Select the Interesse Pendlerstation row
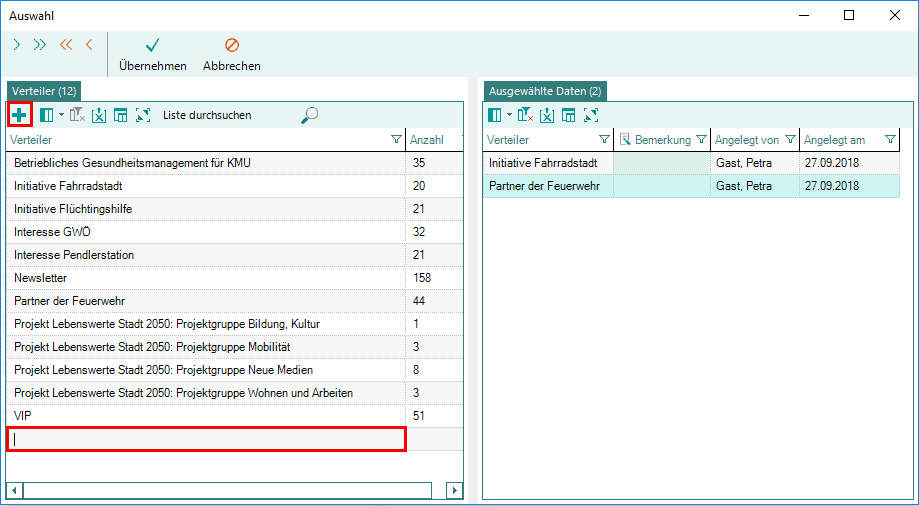Screen dimensions: 919x506 click(x=234, y=255)
